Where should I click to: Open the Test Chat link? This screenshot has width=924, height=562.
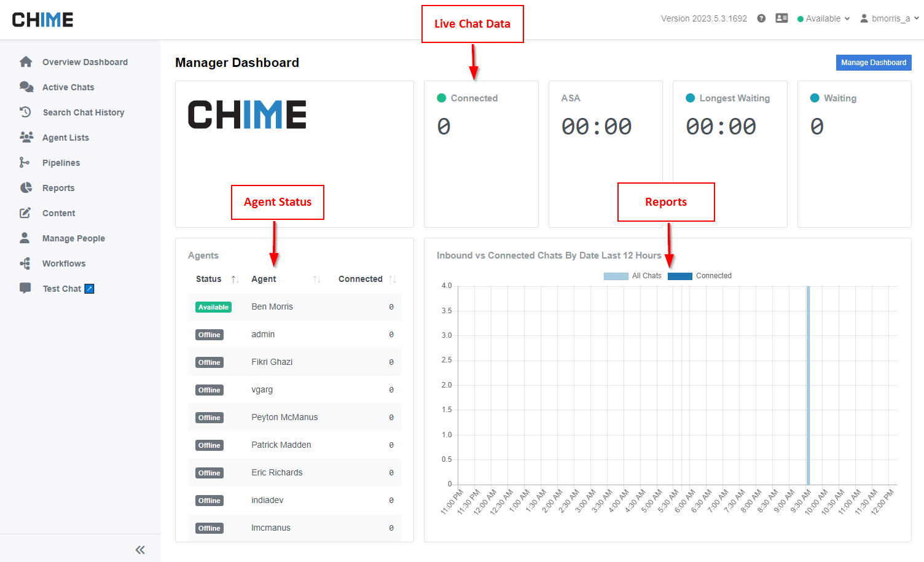[x=62, y=289]
